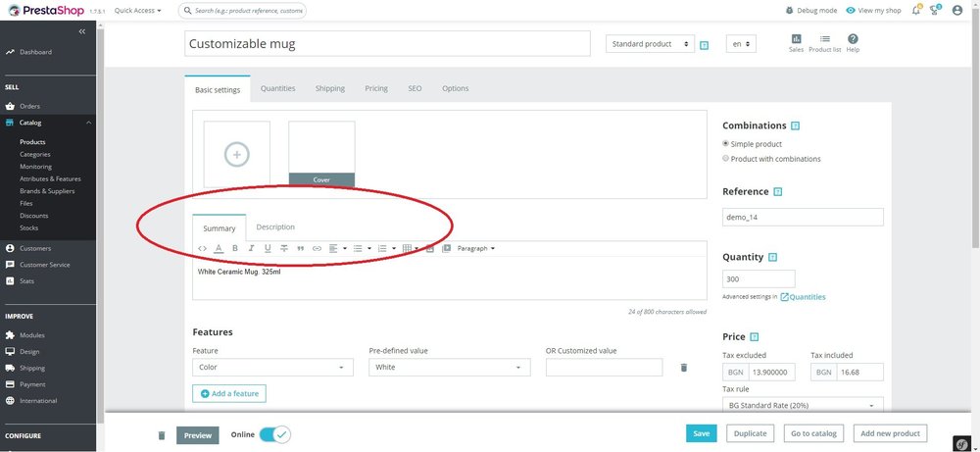Insert a link using the chain icon
The image size is (980, 452).
pyautogui.click(x=317, y=248)
